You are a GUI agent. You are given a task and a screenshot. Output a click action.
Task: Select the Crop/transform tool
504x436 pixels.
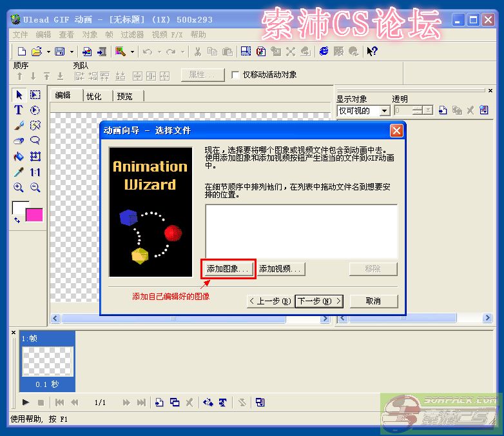click(x=35, y=156)
